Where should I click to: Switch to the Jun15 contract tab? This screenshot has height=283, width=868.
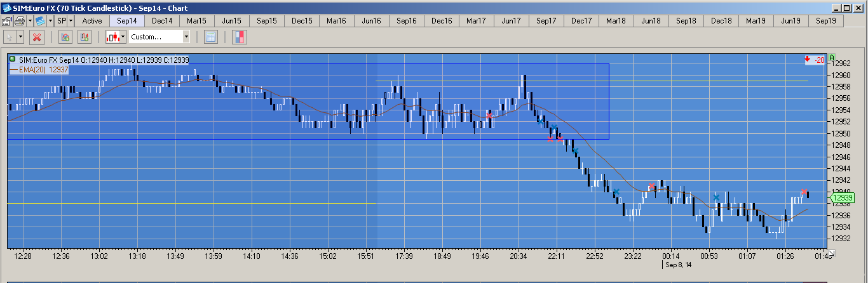tap(232, 21)
